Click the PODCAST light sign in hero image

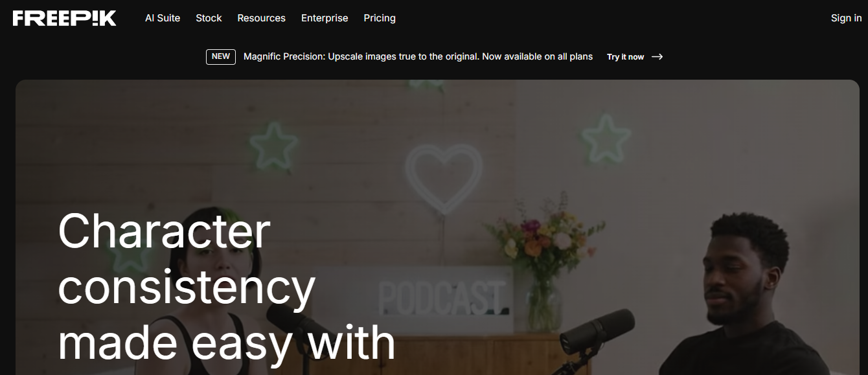tap(441, 297)
